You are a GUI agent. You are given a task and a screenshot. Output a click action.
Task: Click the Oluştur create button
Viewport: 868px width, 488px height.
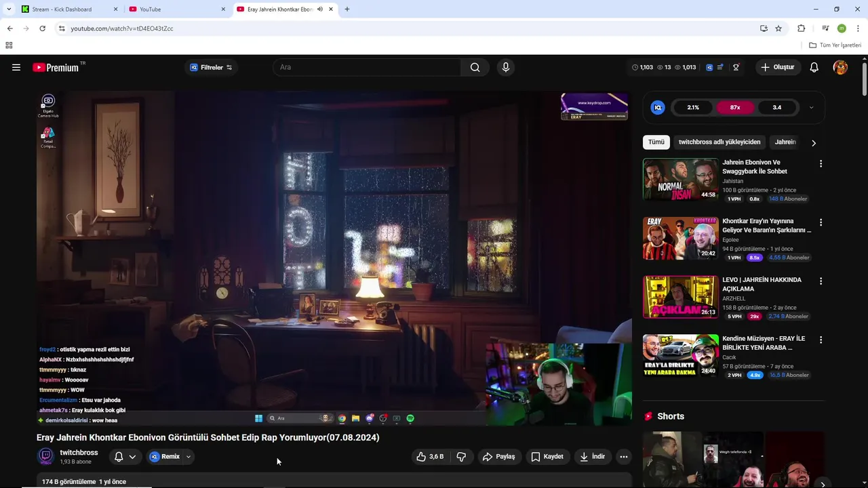[x=776, y=67]
